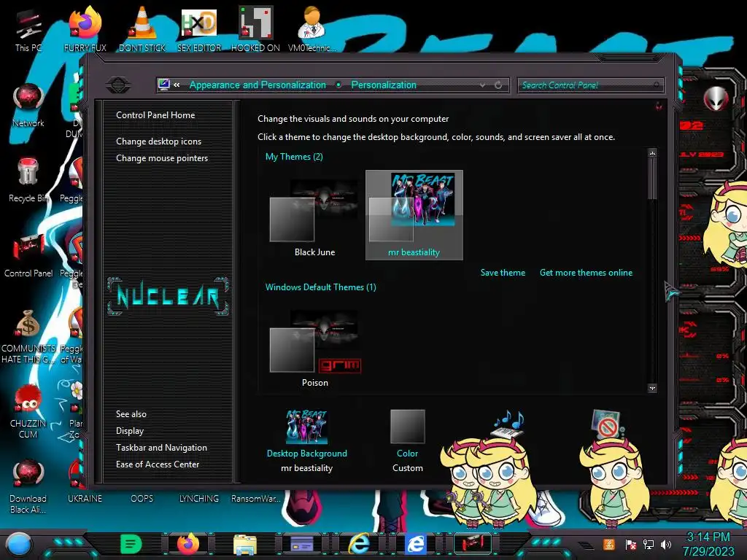Viewport: 747px width, 560px height.
Task: Open Taskbar and Navigation link
Action: tap(161, 448)
